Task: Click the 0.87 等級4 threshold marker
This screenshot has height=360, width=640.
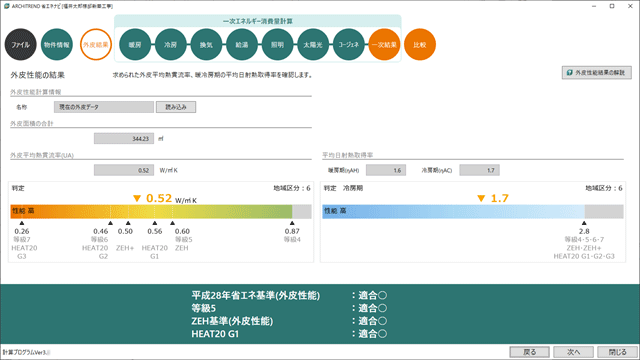Action: point(292,223)
